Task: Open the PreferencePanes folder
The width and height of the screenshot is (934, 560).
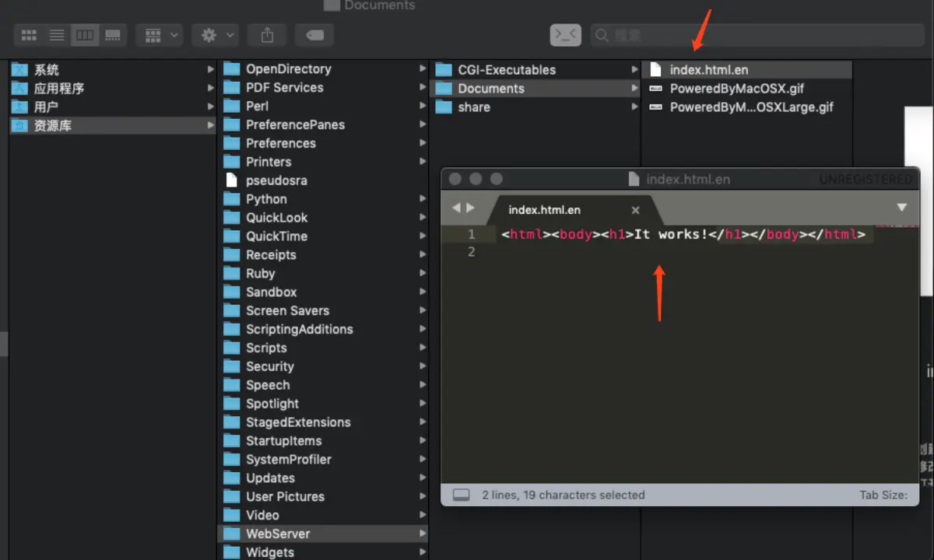Action: pos(323,125)
